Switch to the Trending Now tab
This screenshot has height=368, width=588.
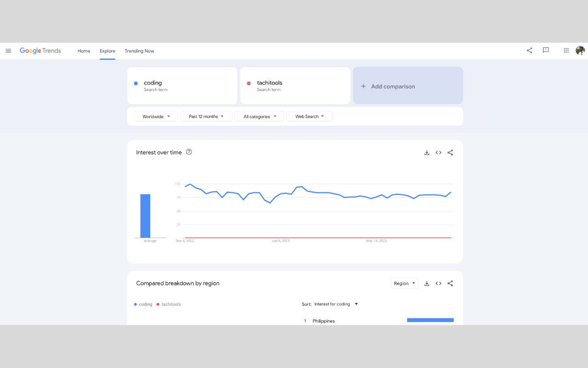click(139, 51)
